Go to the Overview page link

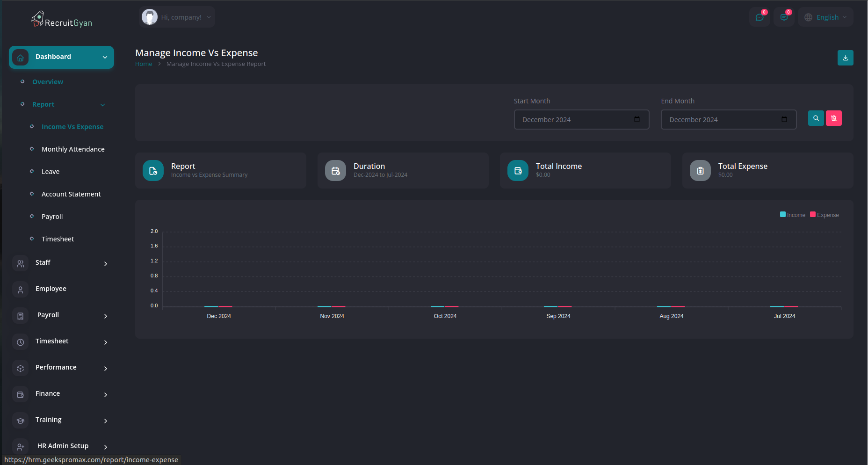coord(48,82)
